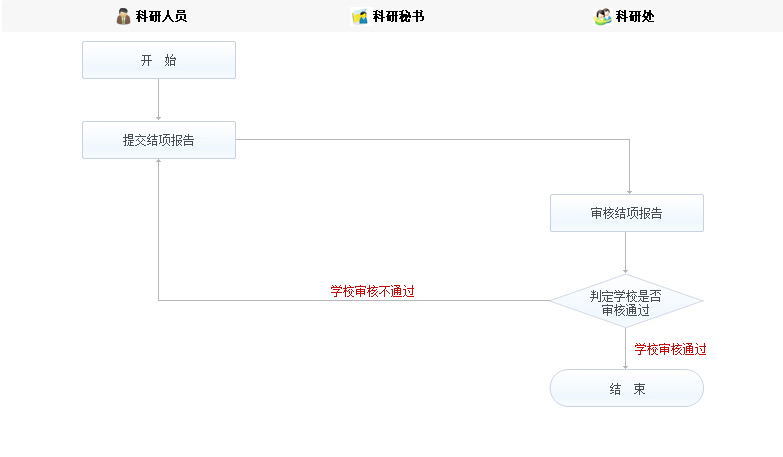Select the 科研秘书 lane header text
This screenshot has width=783, height=457.
[x=398, y=16]
